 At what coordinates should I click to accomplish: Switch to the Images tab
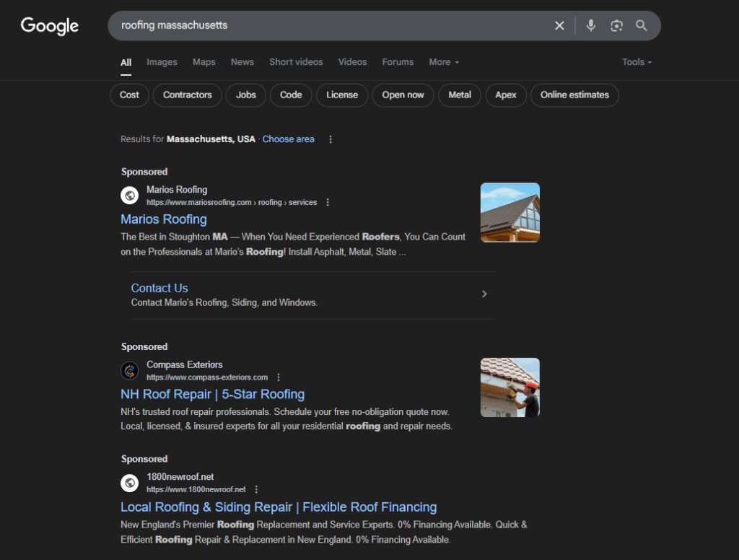pos(162,62)
